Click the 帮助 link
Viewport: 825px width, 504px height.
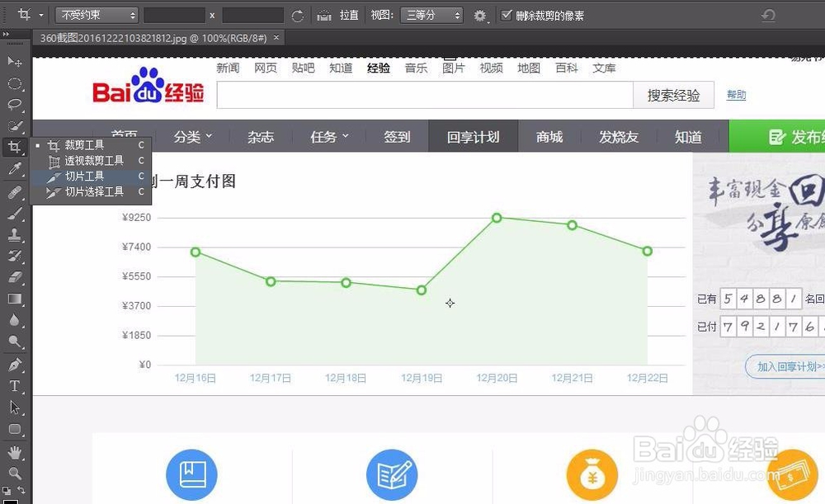pyautogui.click(x=736, y=95)
